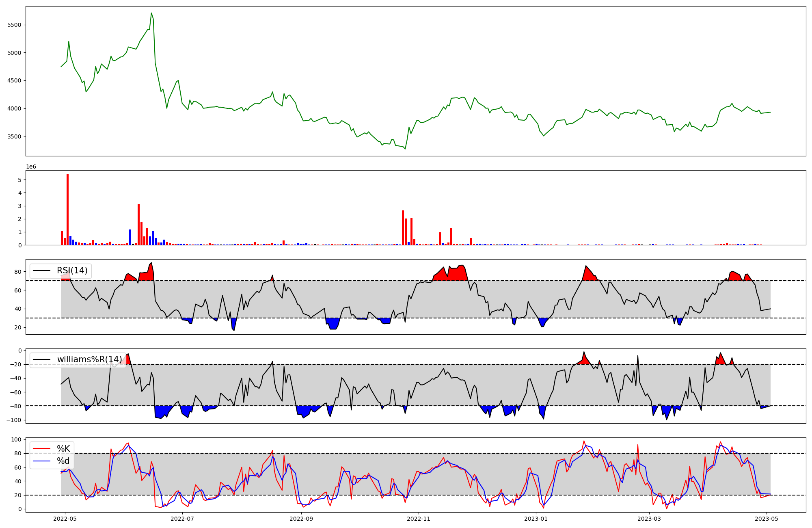Click the peak of the green price line
The image size is (812, 528).
click(x=151, y=13)
